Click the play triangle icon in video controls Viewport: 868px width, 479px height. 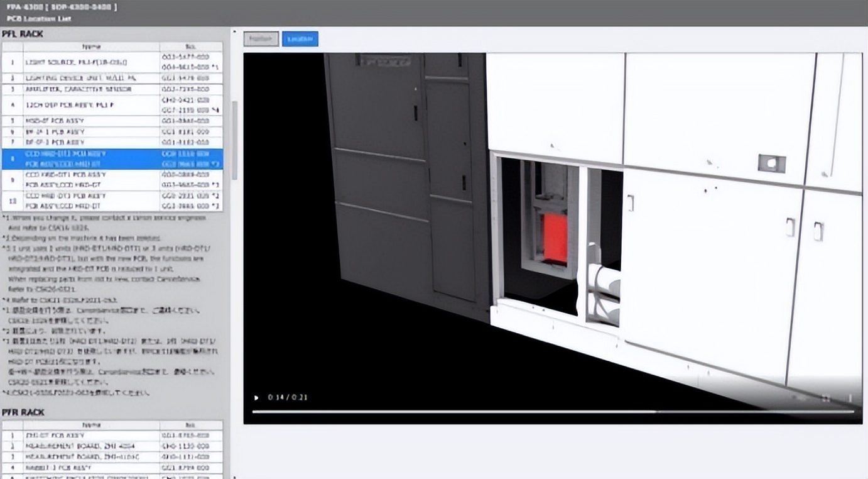[x=256, y=397]
